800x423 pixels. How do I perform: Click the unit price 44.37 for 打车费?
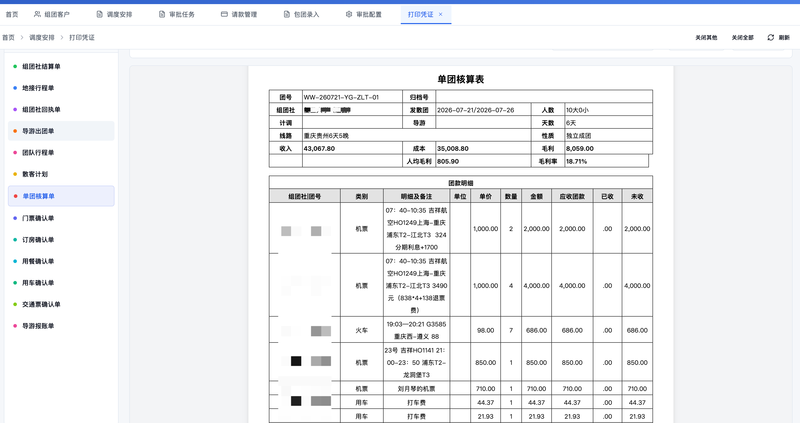click(x=485, y=403)
